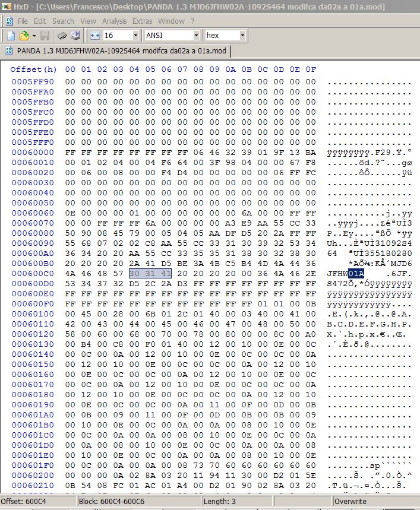420x510 pixels.
Task: Open the ? help menu
Action: pos(192,21)
